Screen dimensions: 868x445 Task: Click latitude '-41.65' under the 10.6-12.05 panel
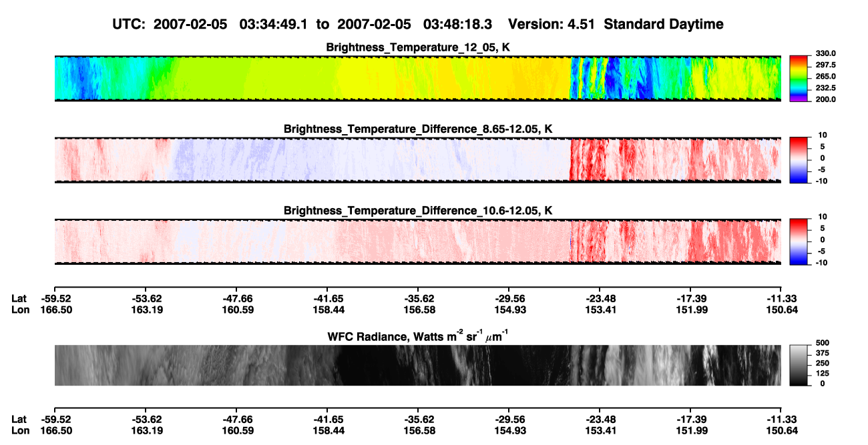coord(327,298)
